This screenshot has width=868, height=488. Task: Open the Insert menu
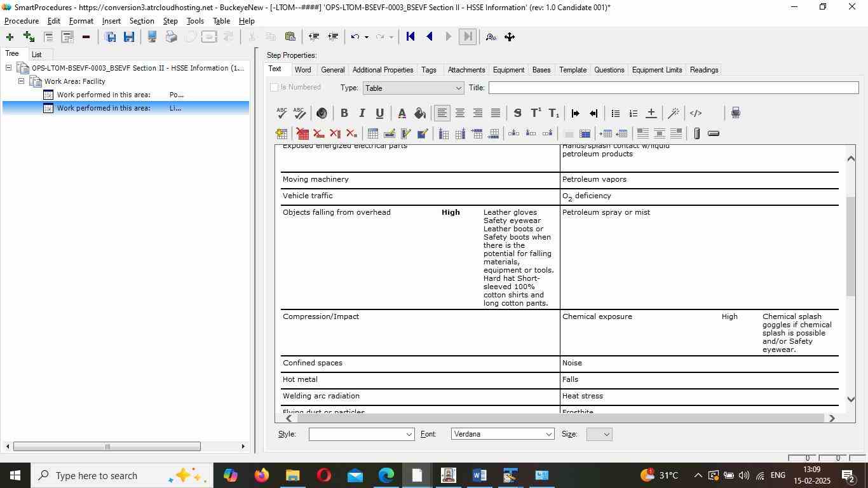pyautogui.click(x=111, y=21)
